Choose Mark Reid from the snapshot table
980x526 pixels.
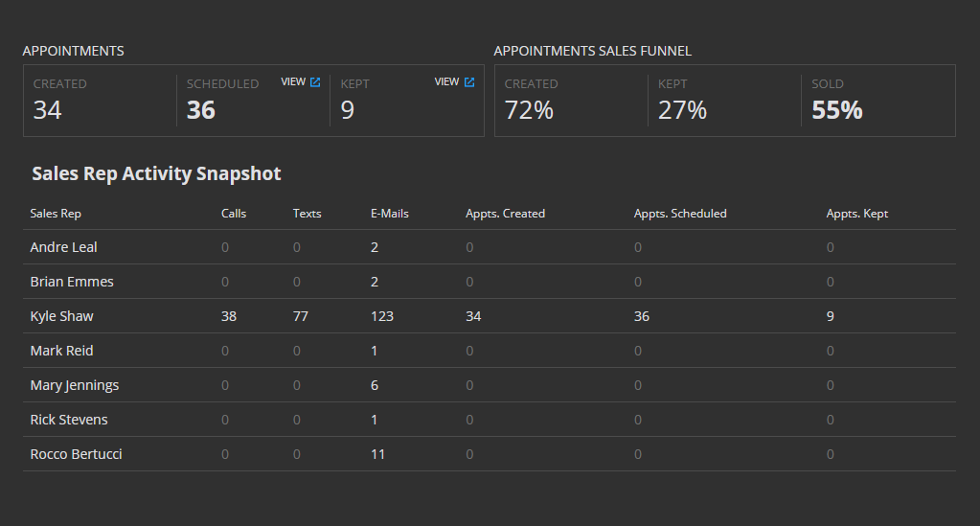click(x=61, y=351)
